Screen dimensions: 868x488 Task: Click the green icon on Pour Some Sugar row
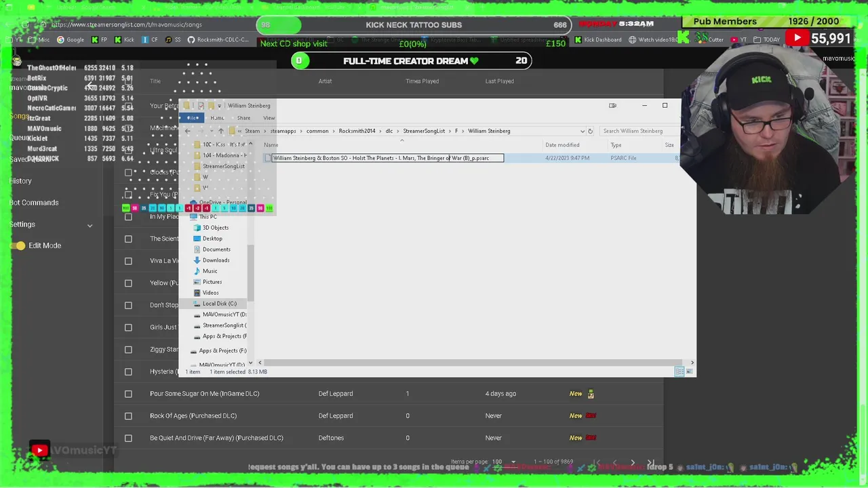pos(591,393)
